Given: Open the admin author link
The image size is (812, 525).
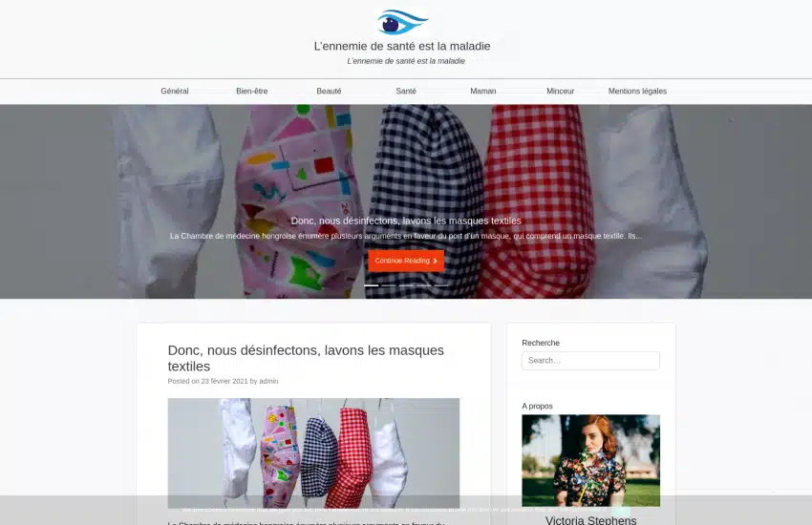Looking at the screenshot, I should click(268, 381).
